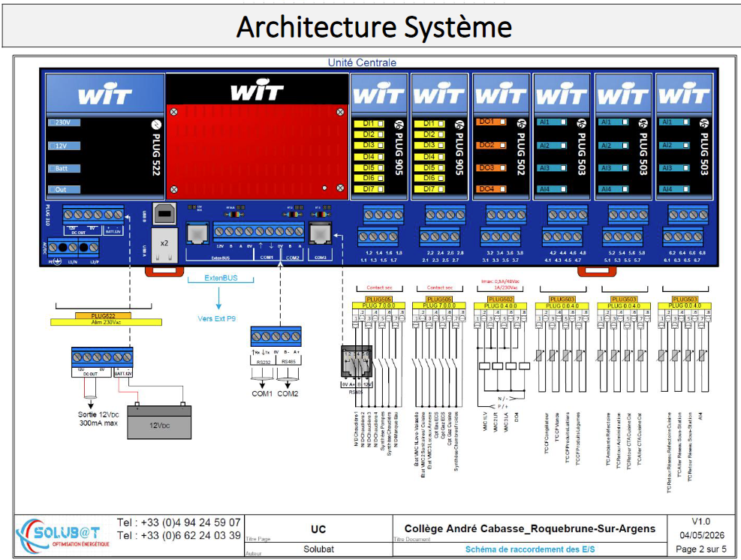
Task: Select the UC page title cell
Action: pyautogui.click(x=318, y=529)
